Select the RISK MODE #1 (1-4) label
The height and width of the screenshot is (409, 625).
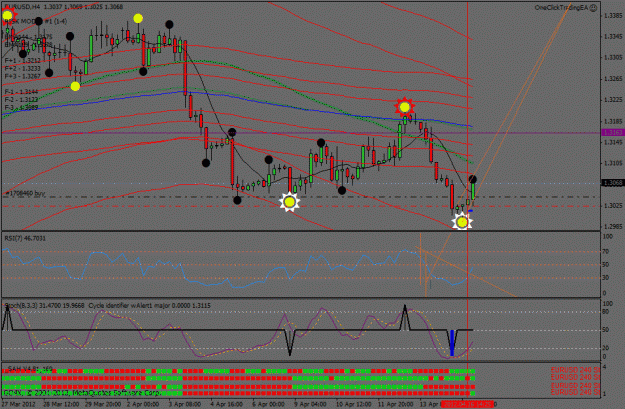[x=36, y=21]
